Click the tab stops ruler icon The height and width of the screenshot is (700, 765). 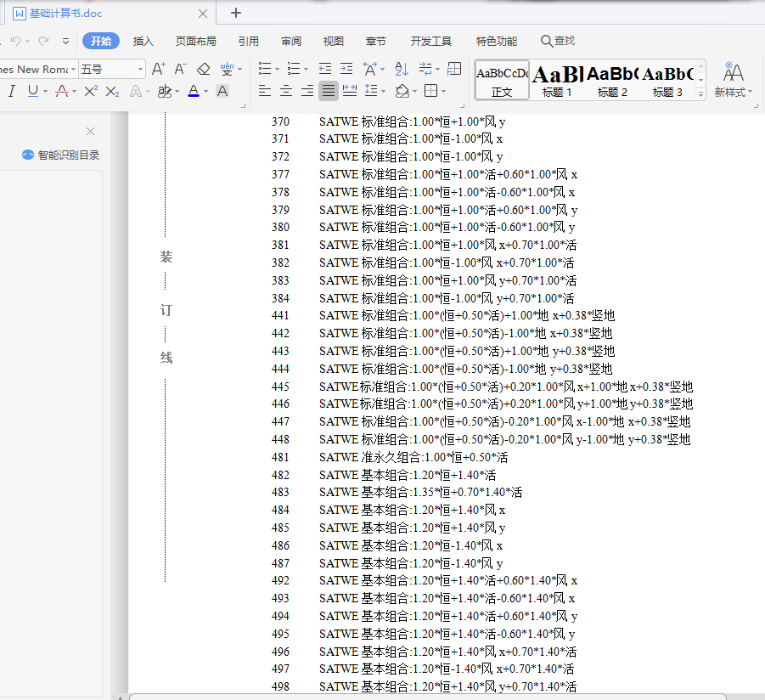click(x=454, y=69)
